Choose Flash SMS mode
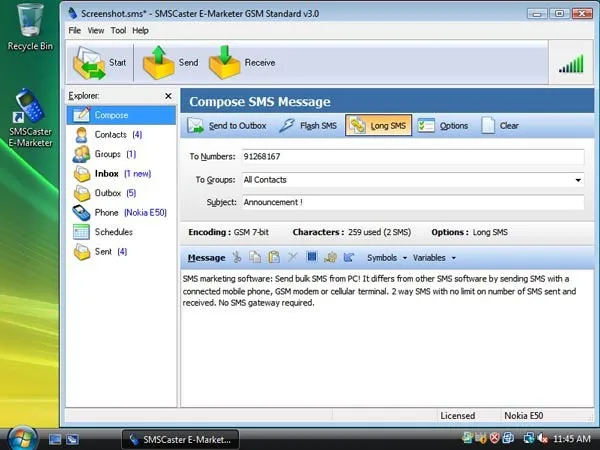Viewport: 600px width, 450px height. [308, 126]
